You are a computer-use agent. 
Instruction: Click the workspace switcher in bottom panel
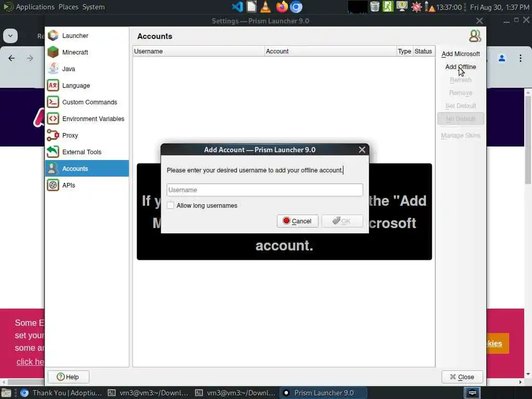(472, 393)
